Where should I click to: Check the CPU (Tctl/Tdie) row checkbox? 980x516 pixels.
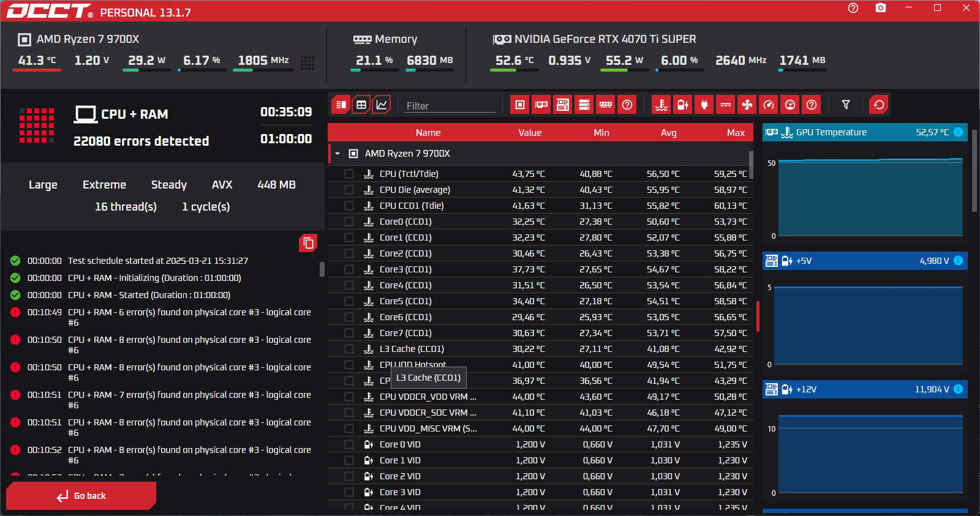(349, 174)
